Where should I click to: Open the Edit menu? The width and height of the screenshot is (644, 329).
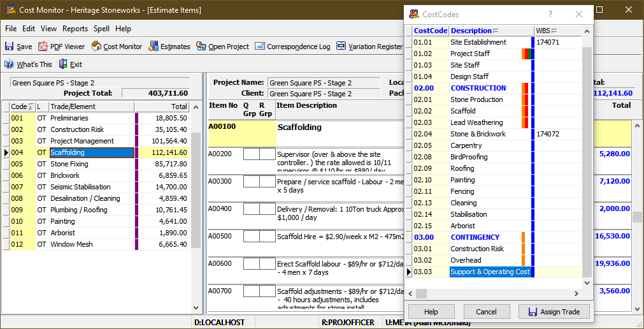pyautogui.click(x=29, y=29)
